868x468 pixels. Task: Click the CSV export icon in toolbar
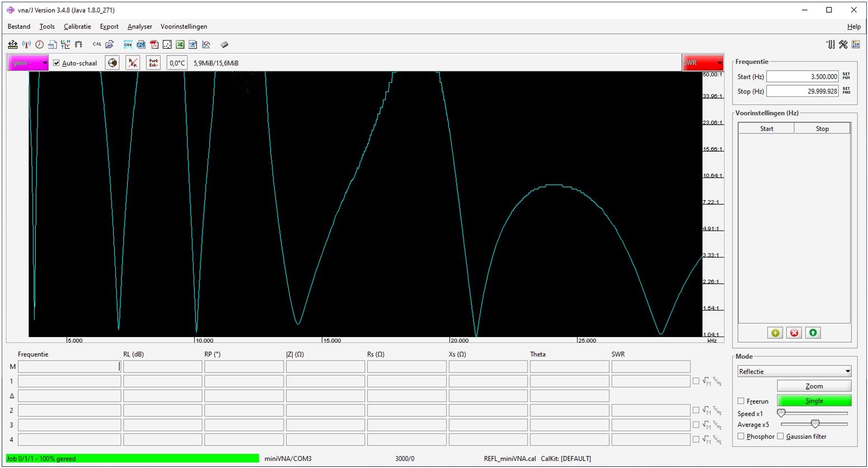[x=128, y=45]
